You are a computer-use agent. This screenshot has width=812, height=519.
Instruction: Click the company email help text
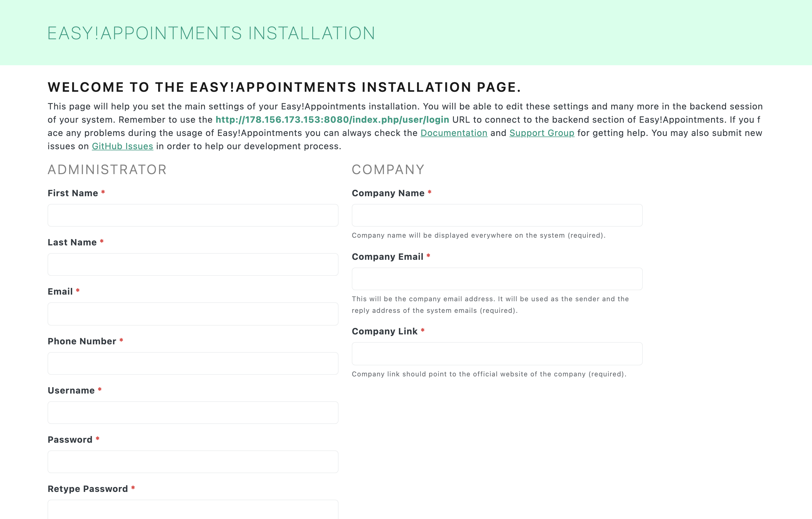[x=490, y=305]
